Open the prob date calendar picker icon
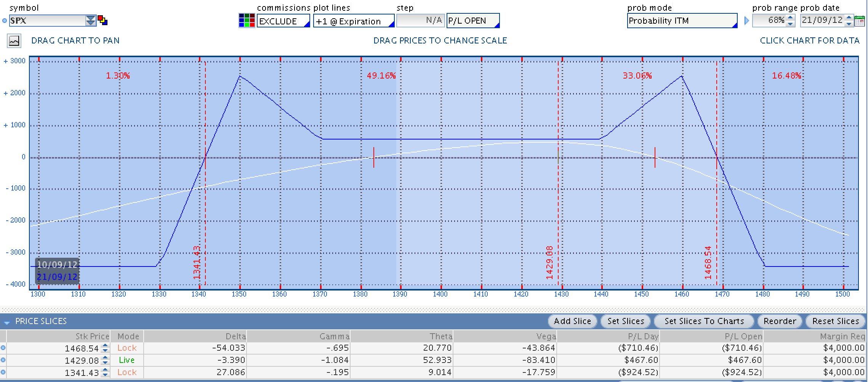 [860, 21]
